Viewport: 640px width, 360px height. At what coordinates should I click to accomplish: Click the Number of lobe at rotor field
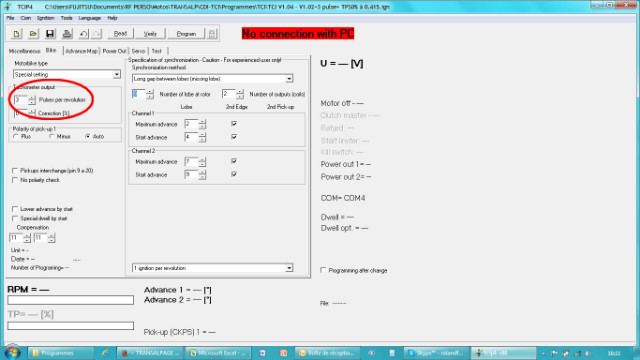(x=139, y=94)
